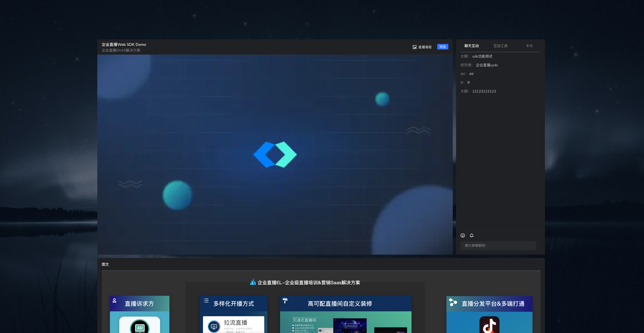Click the video player's center logo
Screen dimensions: 644x333
[x=275, y=155]
